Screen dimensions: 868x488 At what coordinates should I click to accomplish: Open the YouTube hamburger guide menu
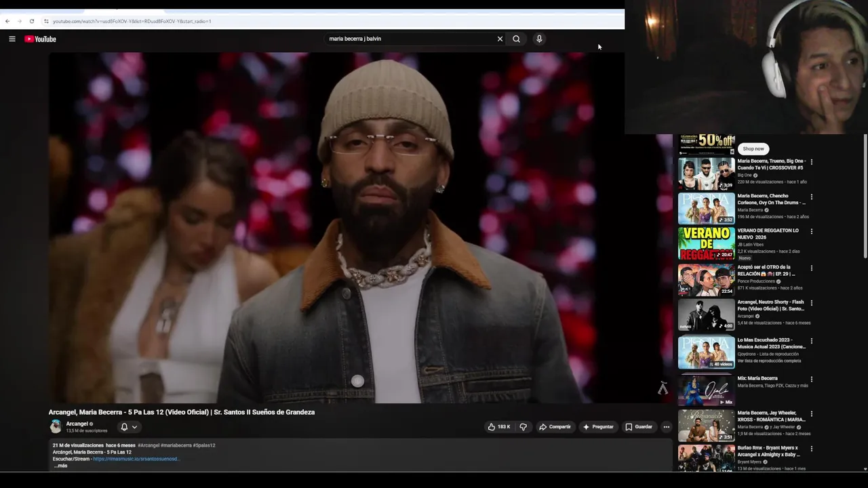12,39
